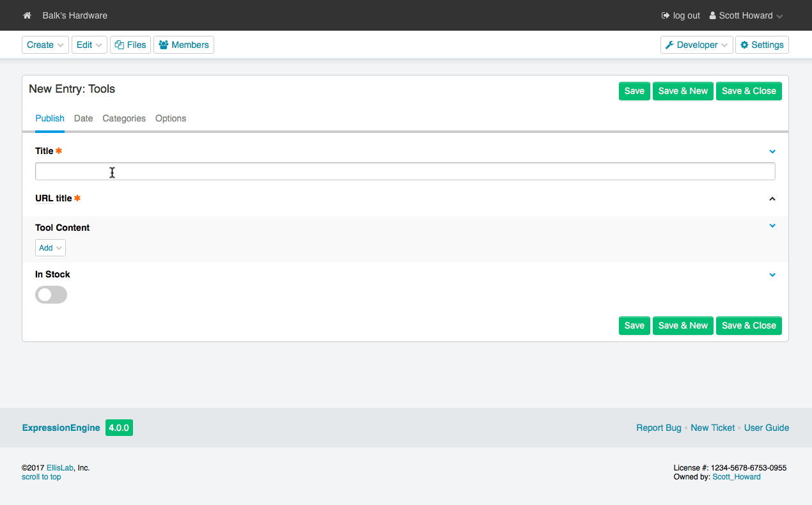Open the Scott Howard user menu
Viewport: 812px width, 505px height.
[746, 15]
